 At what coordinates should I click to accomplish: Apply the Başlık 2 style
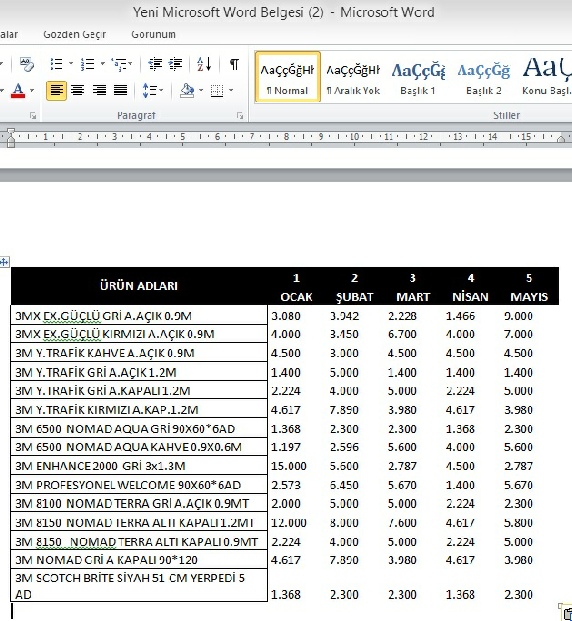484,77
